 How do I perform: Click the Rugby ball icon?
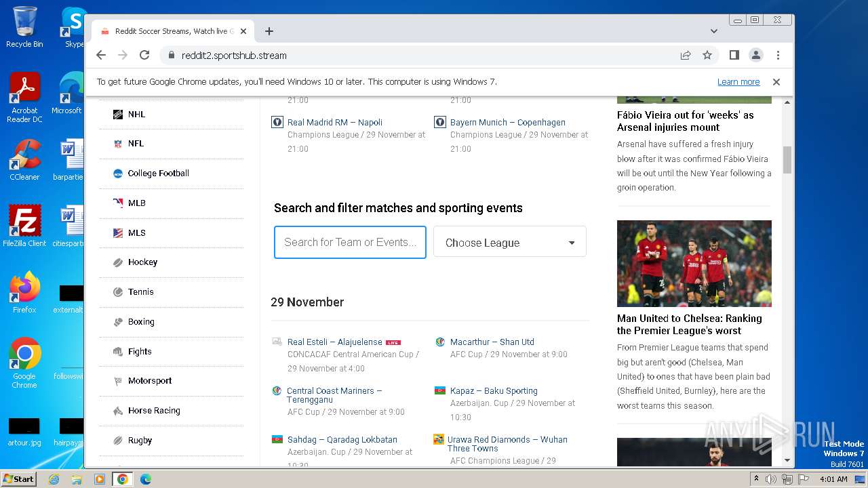tap(118, 441)
